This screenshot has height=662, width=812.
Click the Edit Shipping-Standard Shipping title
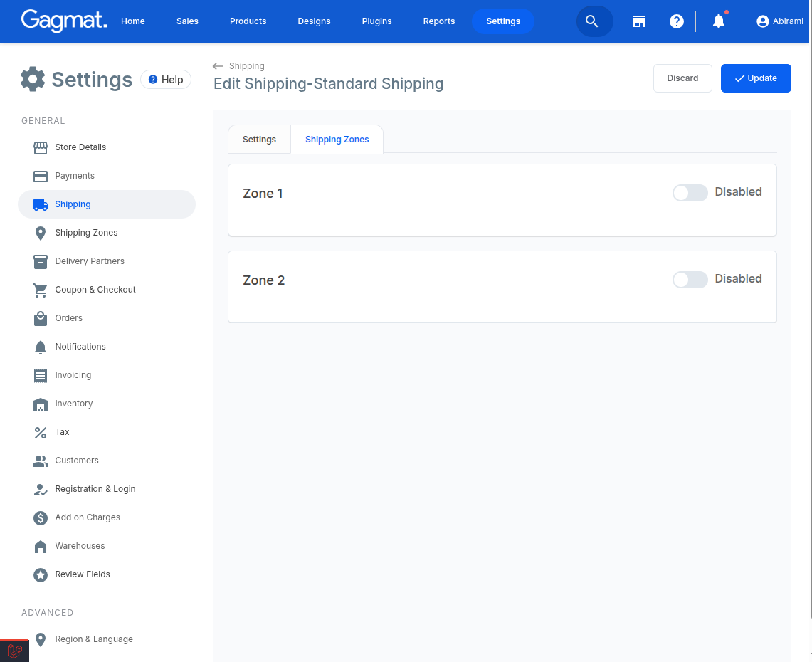pos(328,84)
